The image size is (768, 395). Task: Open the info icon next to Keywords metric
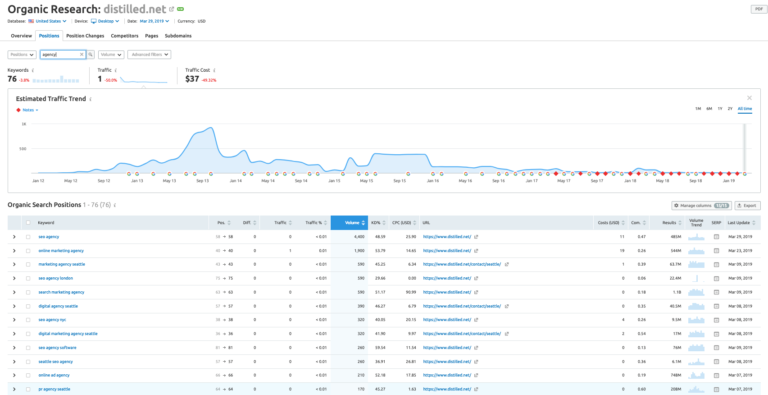coord(33,70)
